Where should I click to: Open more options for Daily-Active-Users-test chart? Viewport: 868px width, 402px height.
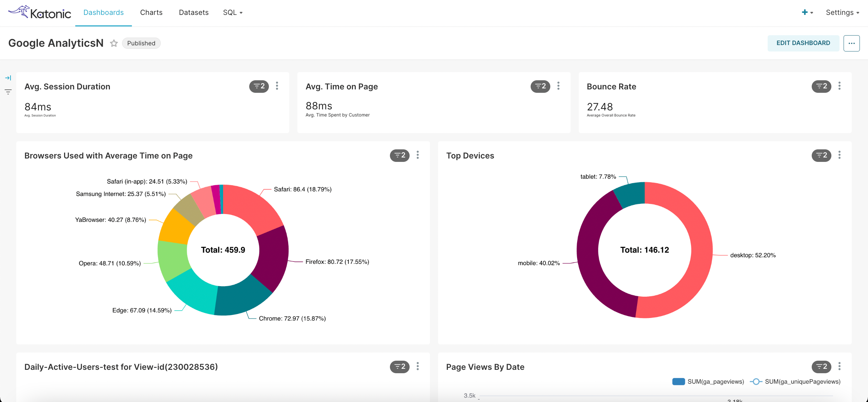(418, 366)
